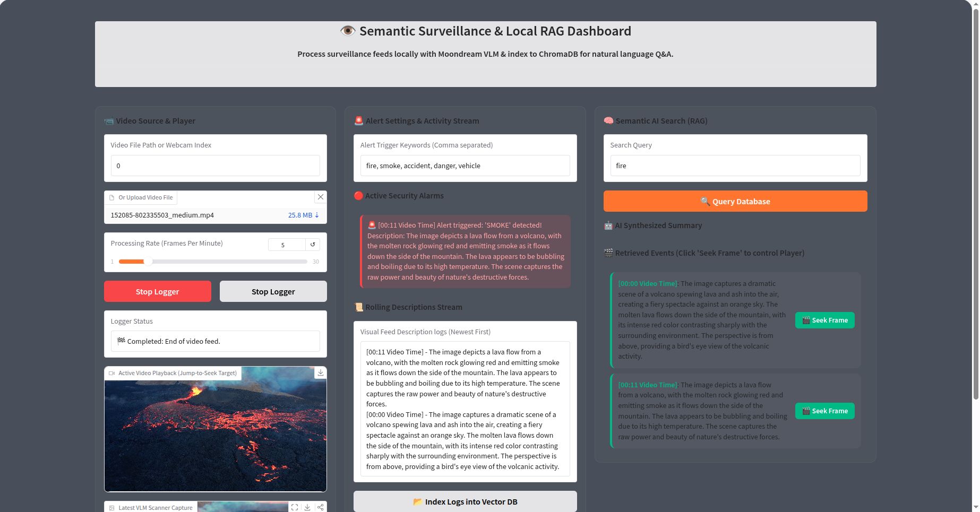Screen dimensions: 980x512
Task: Remove the uploaded video file
Action: [x=321, y=197]
